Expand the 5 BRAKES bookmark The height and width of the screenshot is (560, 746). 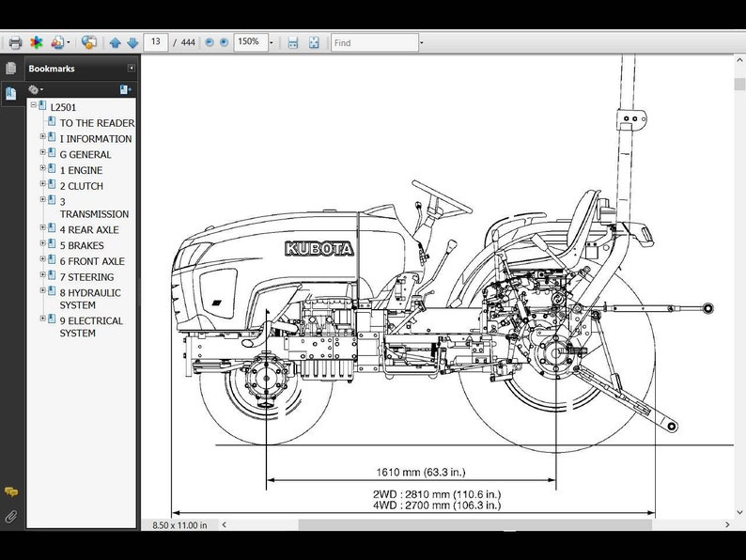pos(43,243)
